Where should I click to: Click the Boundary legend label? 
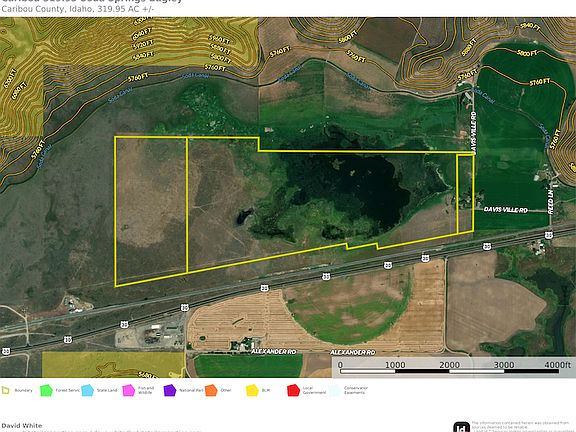(x=24, y=390)
